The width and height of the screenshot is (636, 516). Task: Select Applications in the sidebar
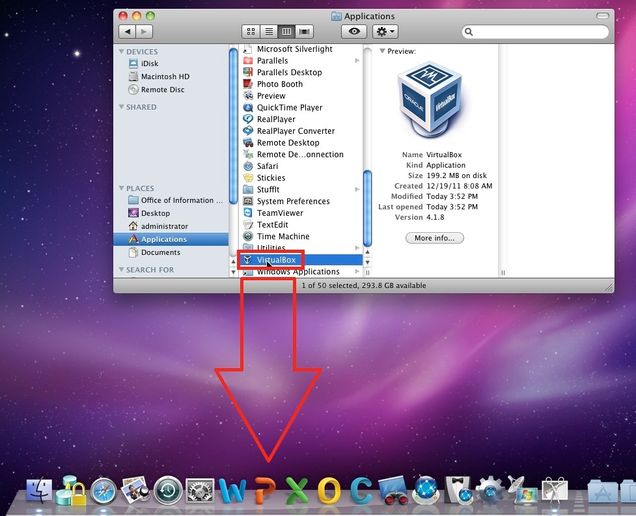[x=171, y=239]
